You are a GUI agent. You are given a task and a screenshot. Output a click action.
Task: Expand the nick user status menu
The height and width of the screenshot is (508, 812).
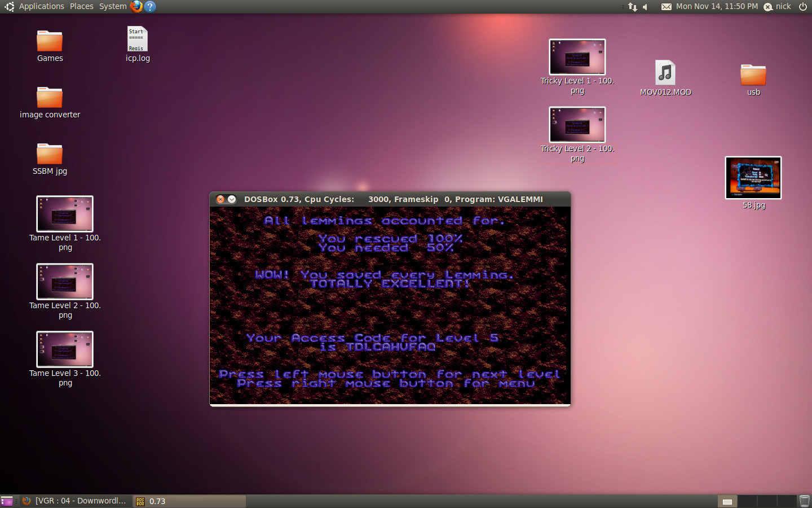tap(778, 6)
